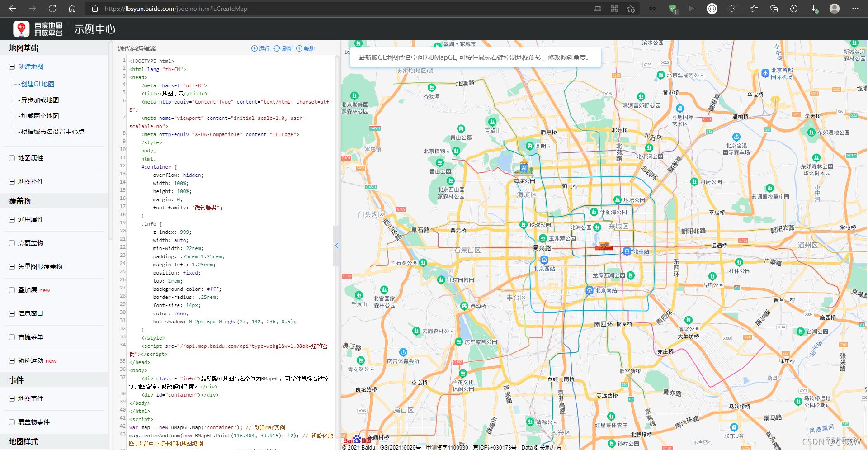Select 创建GL地图 example
Viewport: 868px width, 450px height.
click(x=38, y=84)
